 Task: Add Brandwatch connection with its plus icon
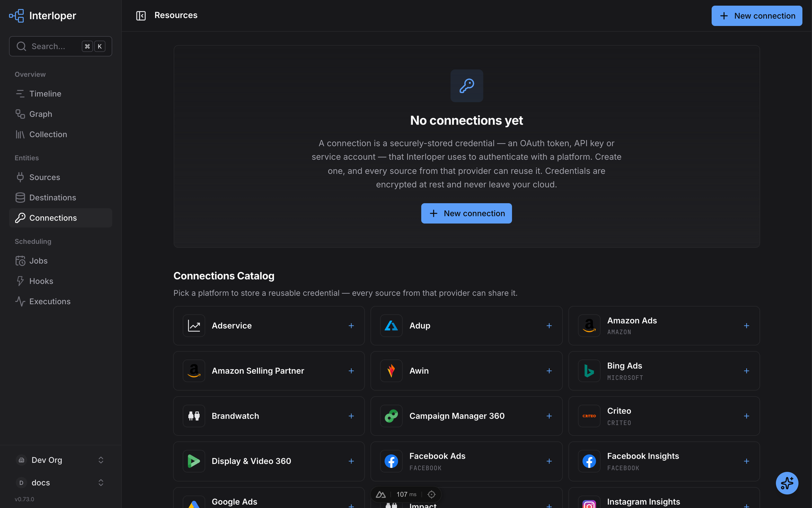coord(351,416)
